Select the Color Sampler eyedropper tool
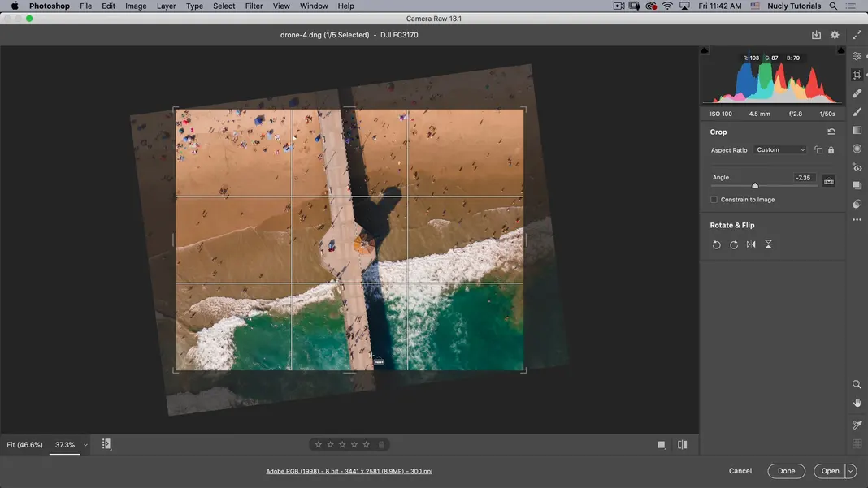 (857, 425)
